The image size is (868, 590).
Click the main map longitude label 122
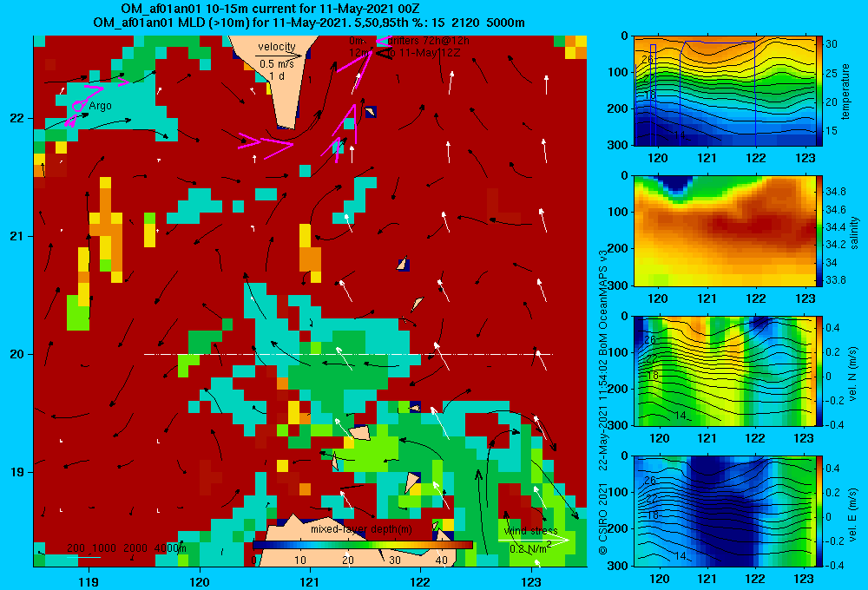click(420, 581)
